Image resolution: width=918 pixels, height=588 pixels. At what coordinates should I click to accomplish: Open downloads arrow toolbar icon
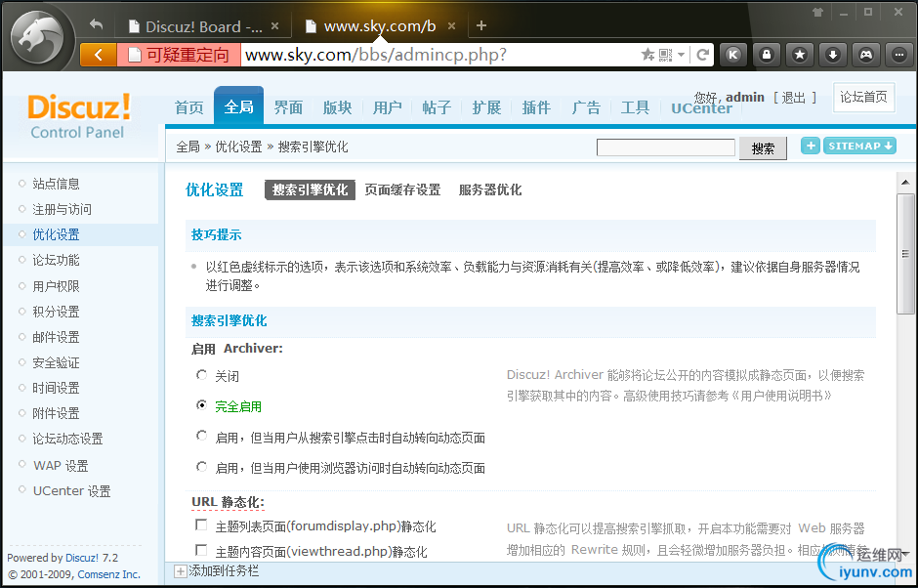click(832, 55)
